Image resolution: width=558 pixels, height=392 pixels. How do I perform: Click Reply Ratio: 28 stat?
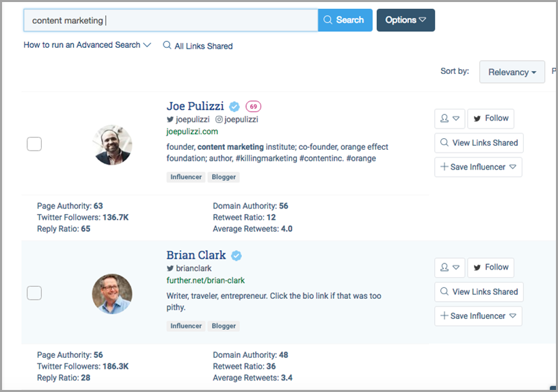[64, 378]
